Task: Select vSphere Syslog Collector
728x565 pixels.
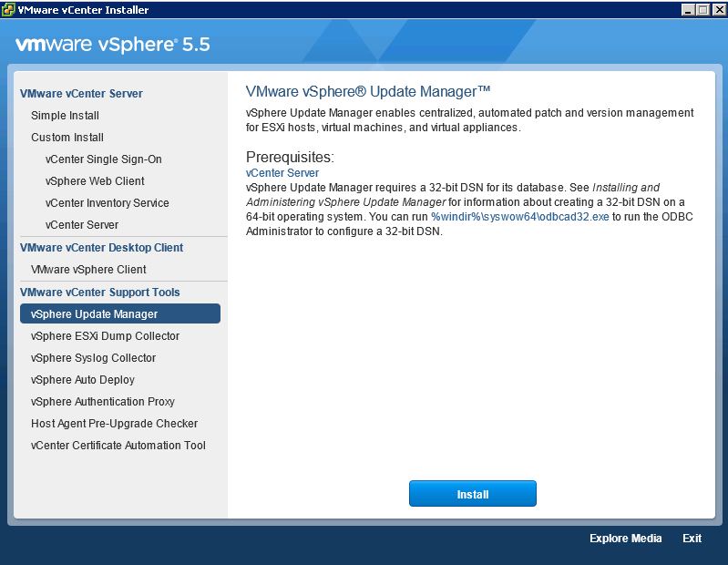Action: 93,358
